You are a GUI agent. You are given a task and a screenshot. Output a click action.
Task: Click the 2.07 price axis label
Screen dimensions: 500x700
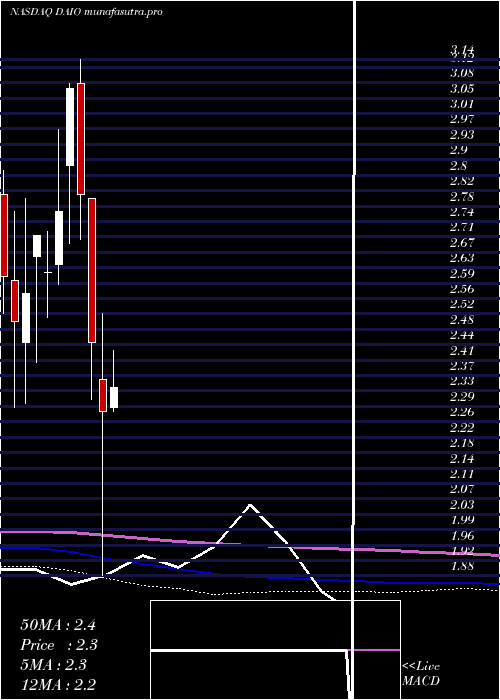[x=462, y=489]
